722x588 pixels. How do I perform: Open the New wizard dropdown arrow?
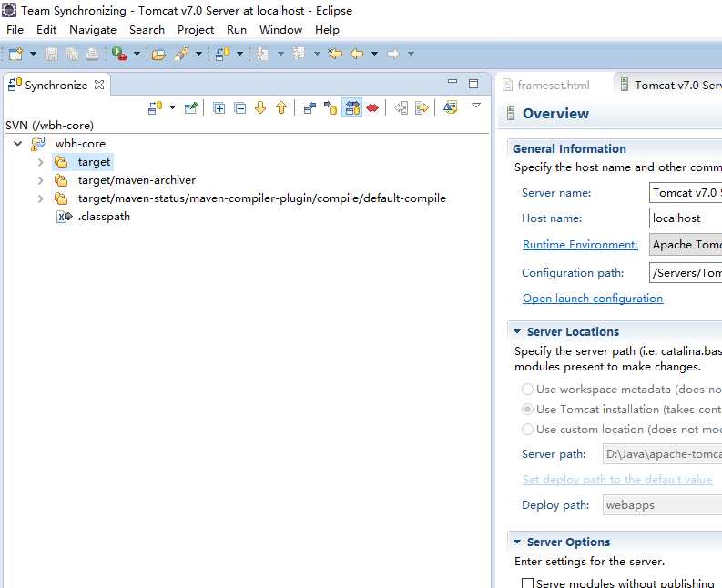pyautogui.click(x=33, y=54)
